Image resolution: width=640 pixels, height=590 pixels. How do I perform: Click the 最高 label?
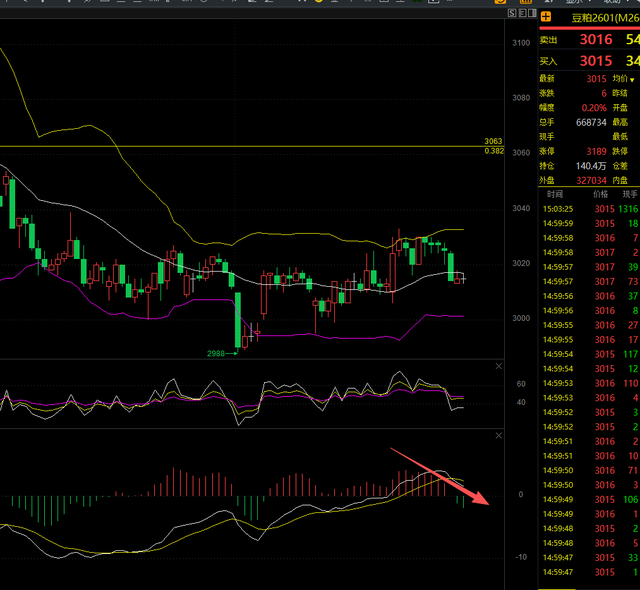coord(620,122)
